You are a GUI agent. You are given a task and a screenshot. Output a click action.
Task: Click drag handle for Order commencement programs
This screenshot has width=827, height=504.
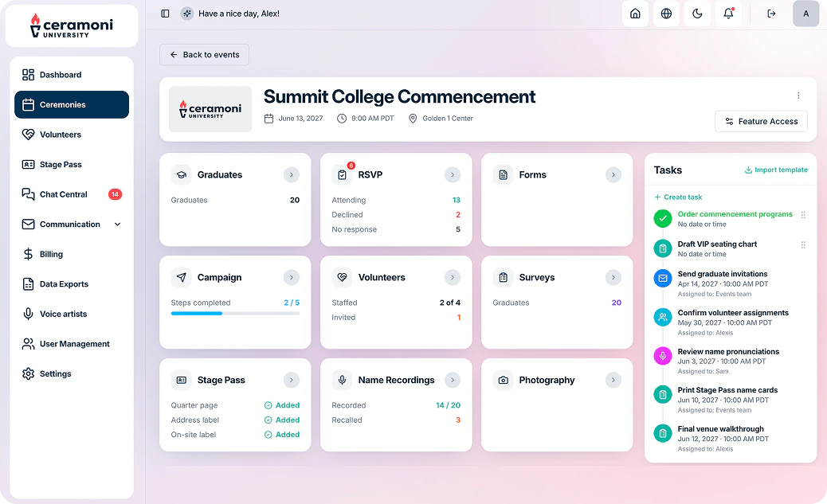pyautogui.click(x=803, y=215)
